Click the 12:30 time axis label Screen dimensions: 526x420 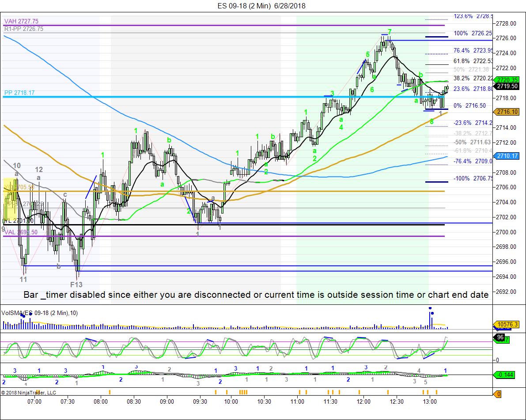(396, 401)
